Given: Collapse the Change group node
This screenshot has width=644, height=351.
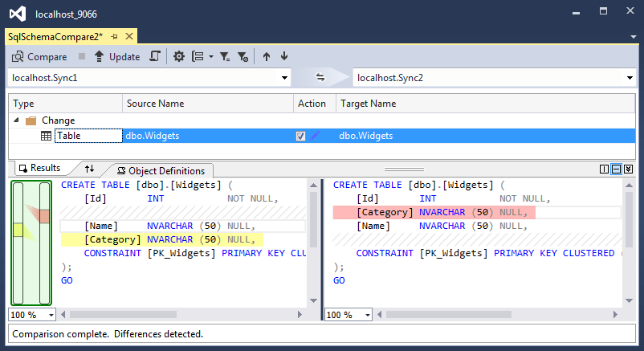Looking at the screenshot, I should tap(16, 120).
